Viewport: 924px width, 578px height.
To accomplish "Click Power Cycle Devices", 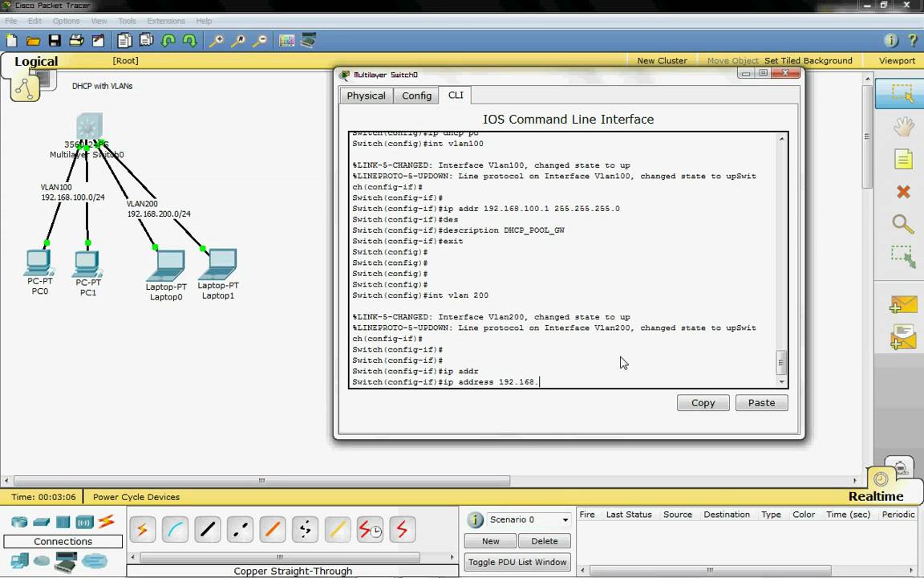I will click(x=136, y=497).
